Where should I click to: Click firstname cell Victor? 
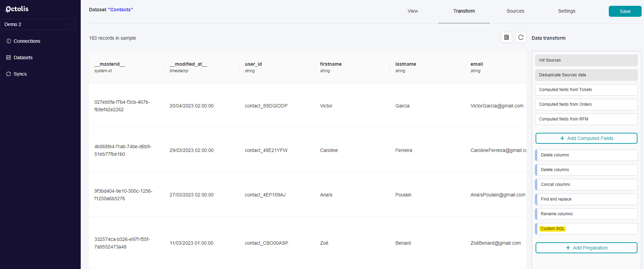pyautogui.click(x=326, y=106)
